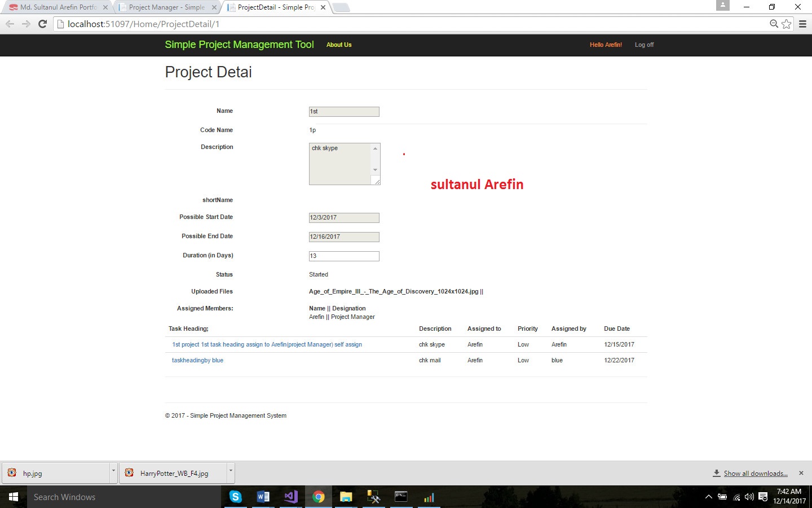
Task: Open Microsoft Word from the taskbar
Action: tap(263, 497)
